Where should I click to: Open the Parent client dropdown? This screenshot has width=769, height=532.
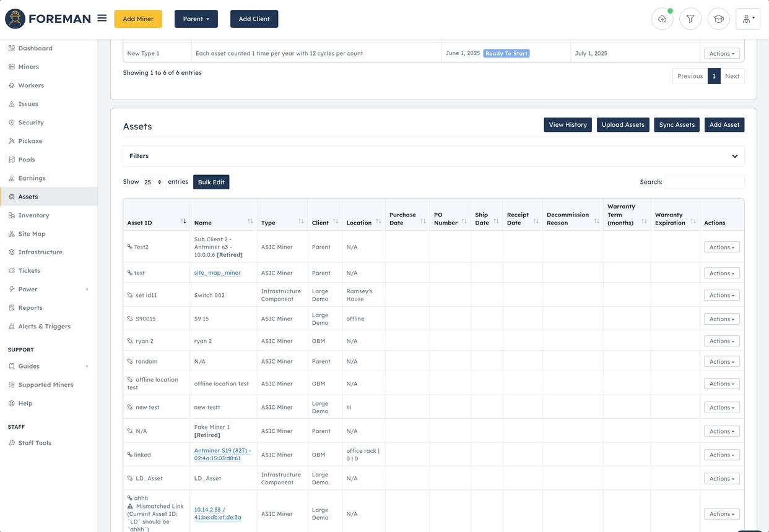coord(196,19)
